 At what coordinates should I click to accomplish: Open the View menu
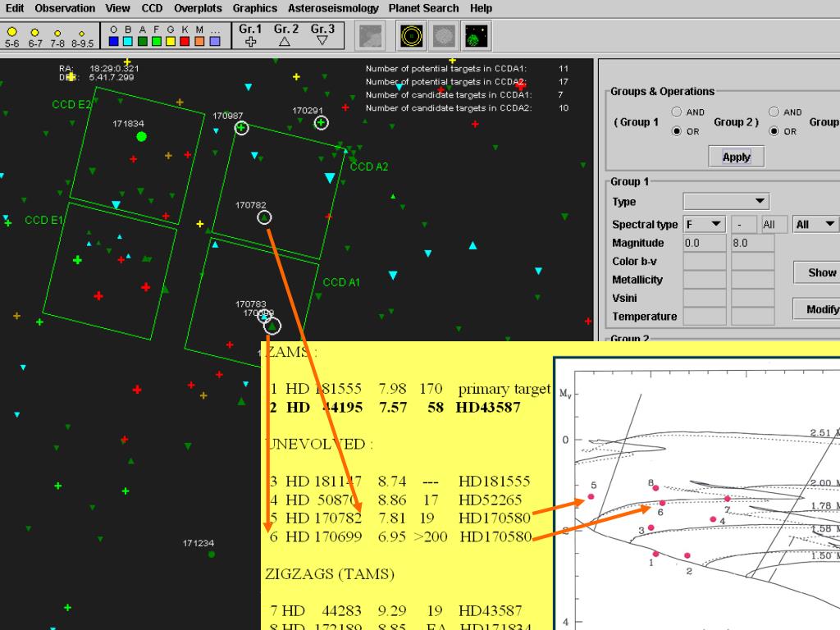117,8
